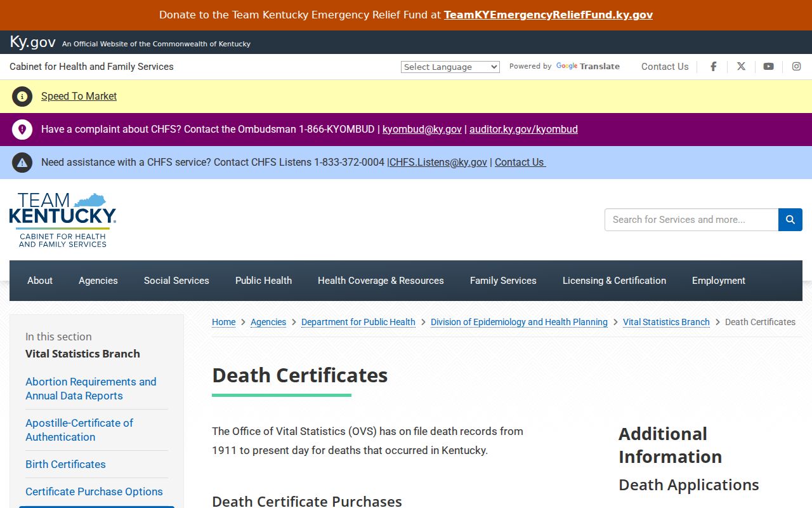The width and height of the screenshot is (812, 508).
Task: Open Apostille-Certificate of Authentication sidebar link
Action: 79,430
